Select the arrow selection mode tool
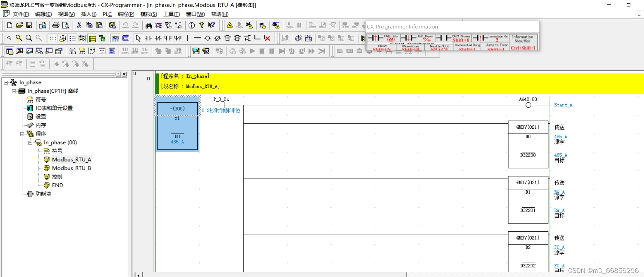644x277 pixels. pyautogui.click(x=138, y=38)
